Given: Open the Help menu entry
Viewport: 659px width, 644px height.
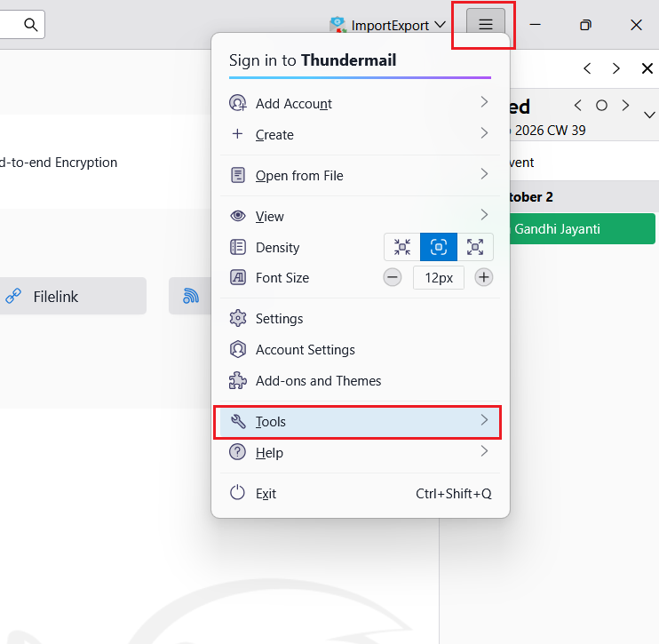Looking at the screenshot, I should click(360, 453).
